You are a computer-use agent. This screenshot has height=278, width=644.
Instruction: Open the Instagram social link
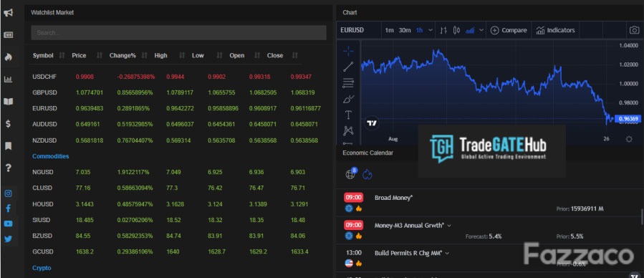[x=8, y=193]
